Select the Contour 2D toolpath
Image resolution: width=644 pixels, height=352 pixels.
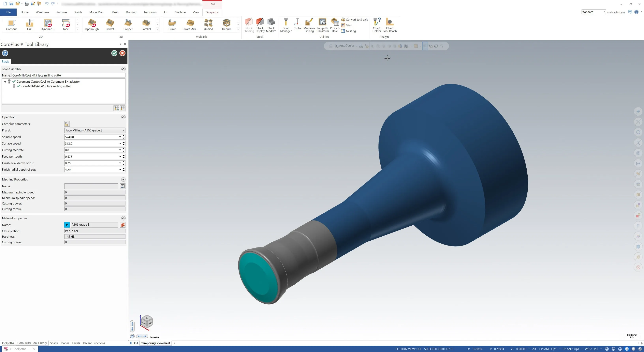tap(11, 24)
